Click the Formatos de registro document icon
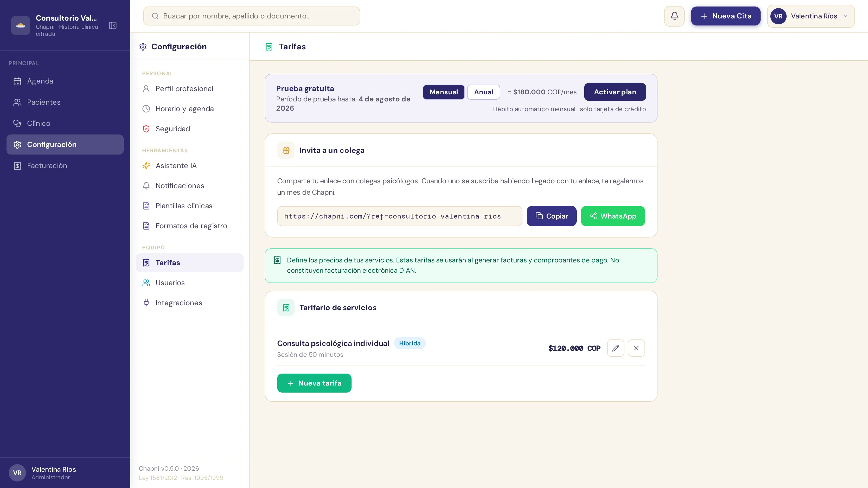Image resolution: width=868 pixels, height=488 pixels. click(146, 226)
